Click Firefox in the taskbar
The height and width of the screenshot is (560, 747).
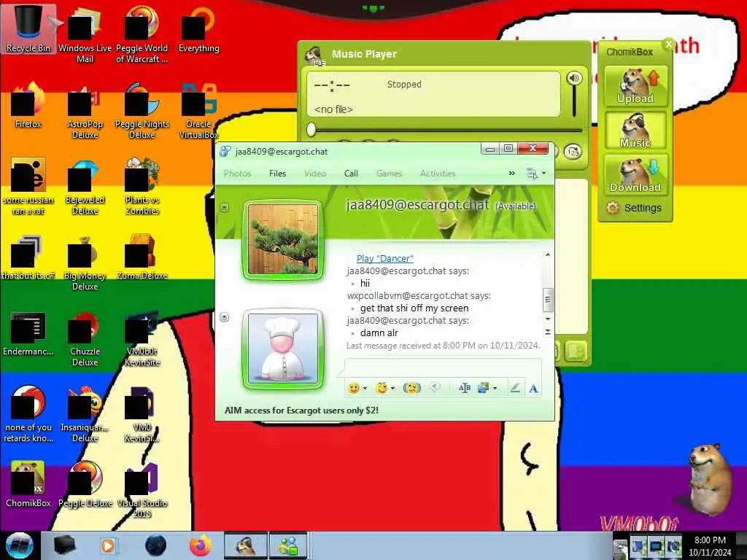pyautogui.click(x=201, y=545)
